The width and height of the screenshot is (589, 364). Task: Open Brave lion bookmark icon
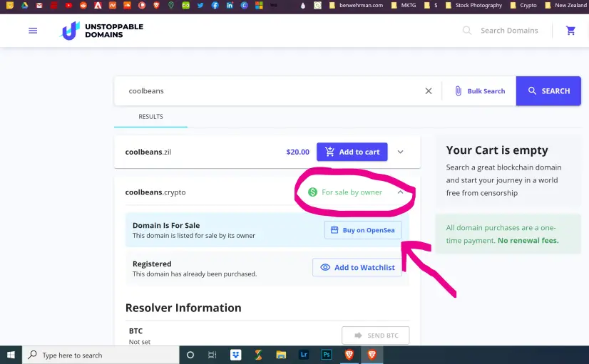pyautogui.click(x=156, y=5)
